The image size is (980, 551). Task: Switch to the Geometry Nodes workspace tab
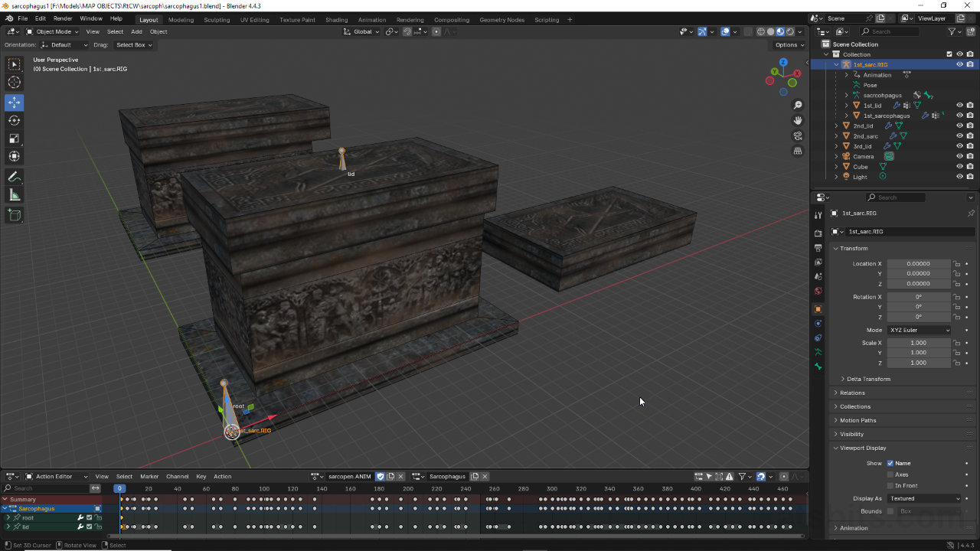[501, 20]
